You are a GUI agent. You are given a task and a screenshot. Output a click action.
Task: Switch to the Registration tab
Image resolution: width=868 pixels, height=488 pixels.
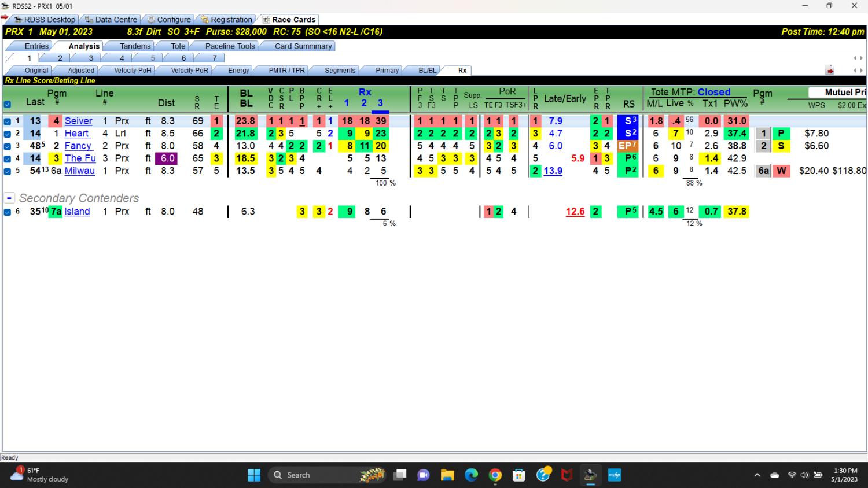tap(226, 19)
